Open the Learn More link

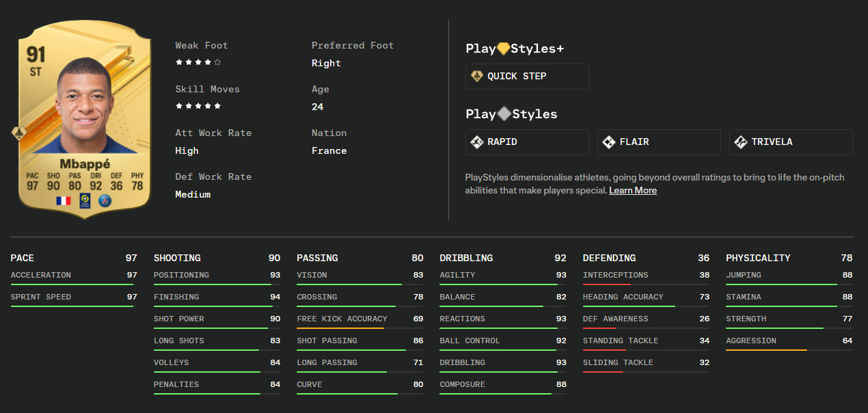tap(633, 191)
